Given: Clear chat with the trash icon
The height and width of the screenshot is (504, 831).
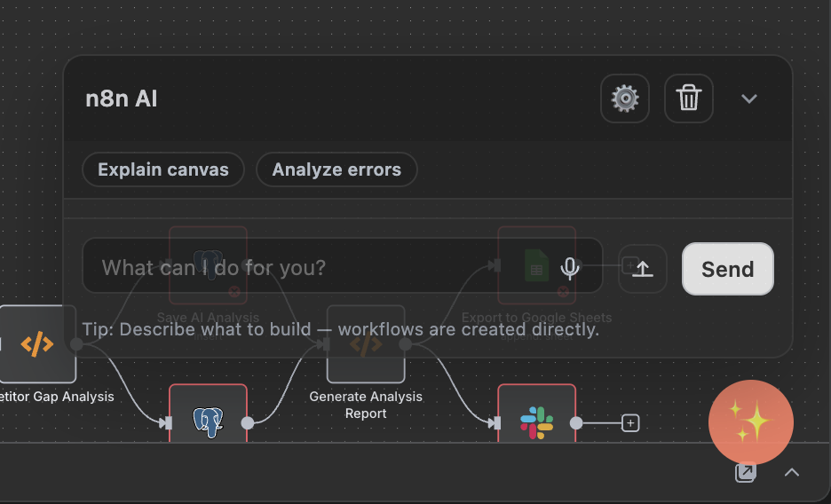Looking at the screenshot, I should pos(688,98).
